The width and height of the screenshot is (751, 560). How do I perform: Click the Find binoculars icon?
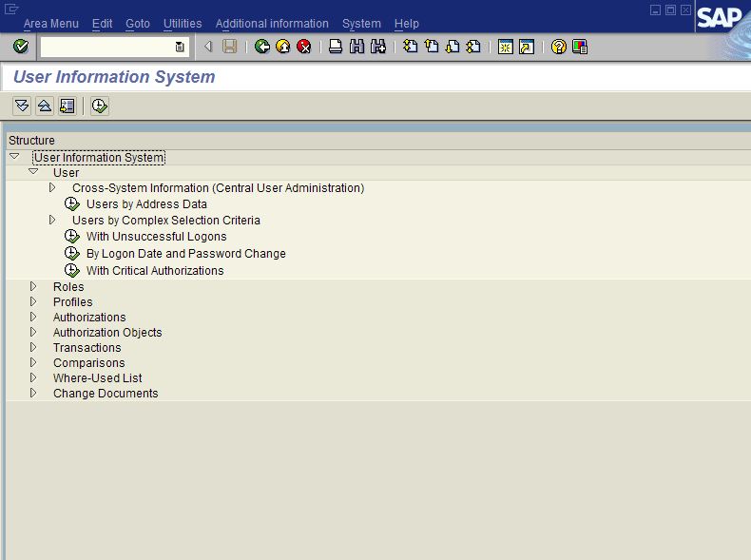tap(356, 47)
